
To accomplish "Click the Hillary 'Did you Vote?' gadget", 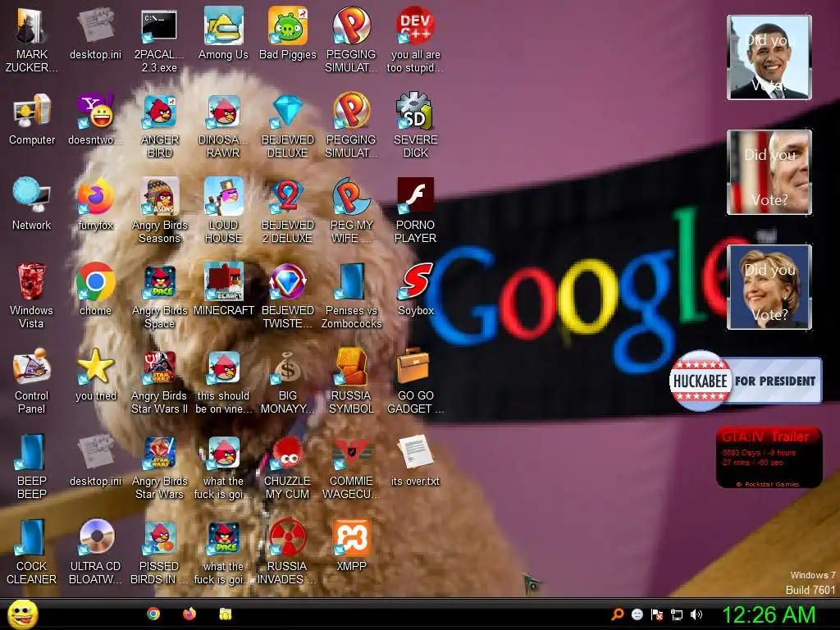I will coord(769,286).
